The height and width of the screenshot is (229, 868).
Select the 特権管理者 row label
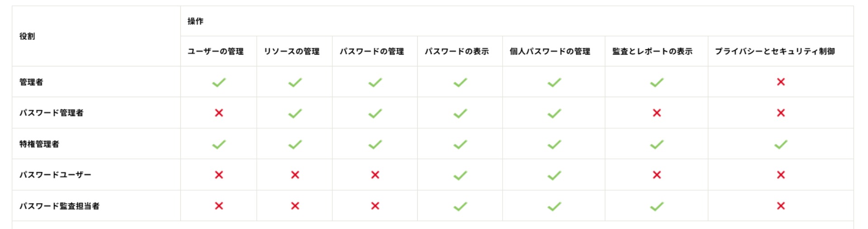click(x=39, y=144)
